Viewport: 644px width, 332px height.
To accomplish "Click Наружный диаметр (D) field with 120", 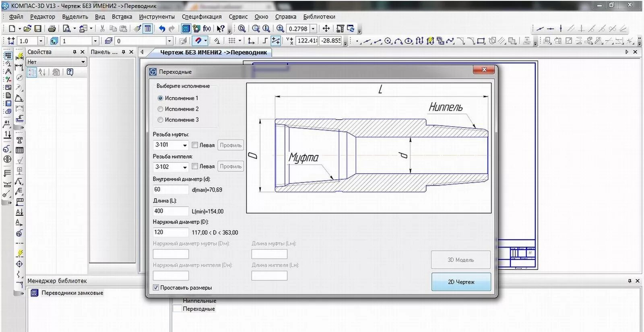I will tap(171, 232).
